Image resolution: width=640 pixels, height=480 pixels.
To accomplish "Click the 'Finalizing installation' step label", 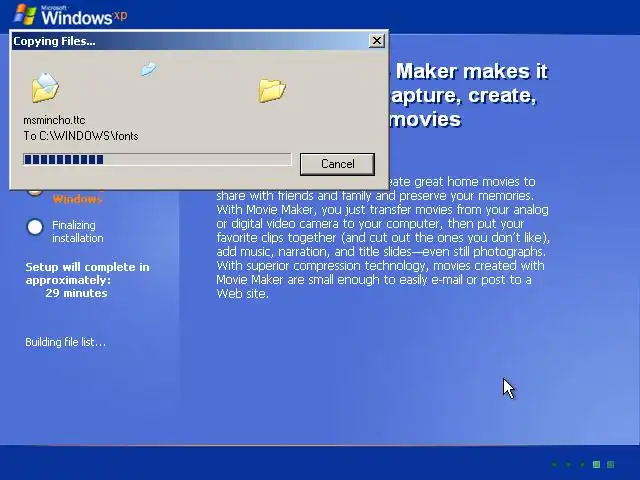I will coord(78,231).
